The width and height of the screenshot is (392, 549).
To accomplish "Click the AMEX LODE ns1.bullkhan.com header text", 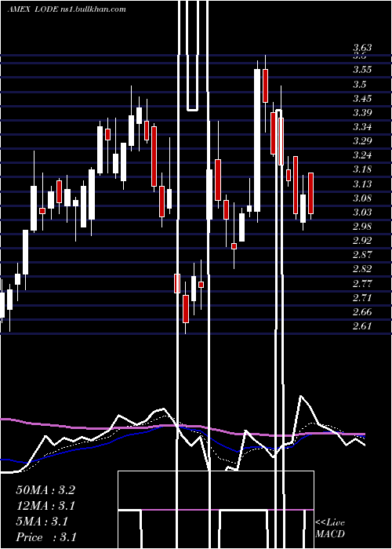I will point(67,9).
